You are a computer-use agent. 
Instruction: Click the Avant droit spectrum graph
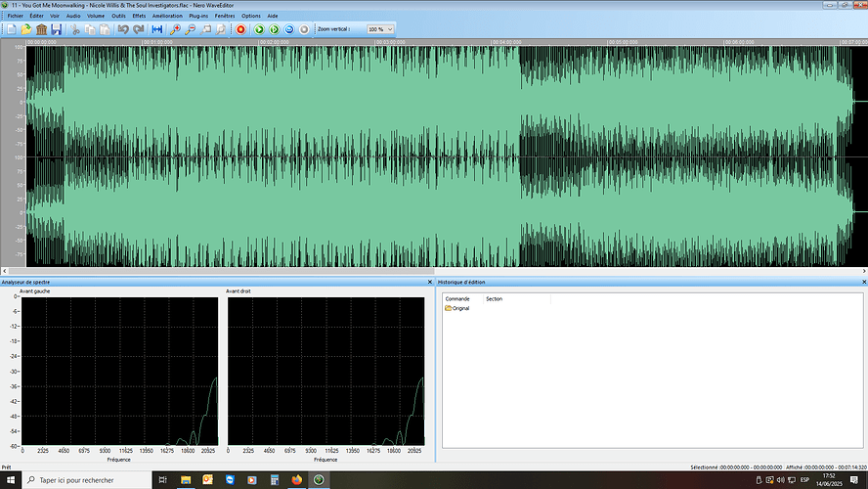click(x=326, y=371)
